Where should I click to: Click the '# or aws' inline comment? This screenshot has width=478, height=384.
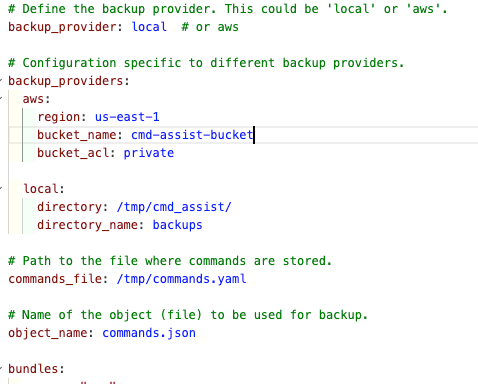tap(210, 27)
